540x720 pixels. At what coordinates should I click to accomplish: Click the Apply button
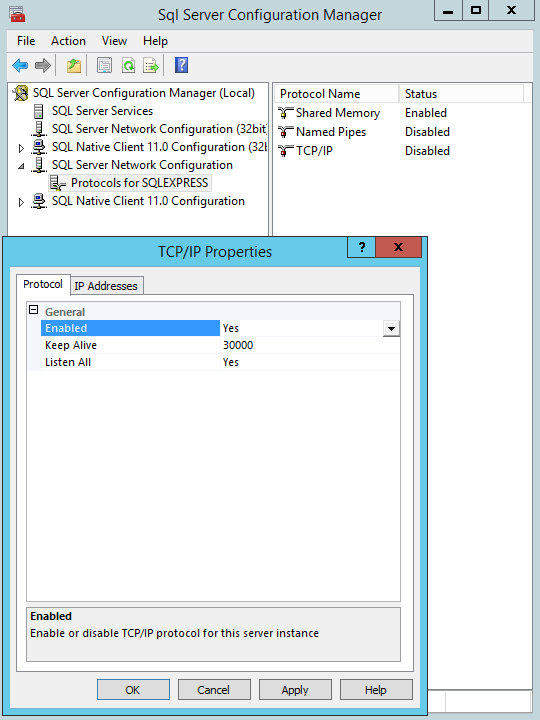coord(295,690)
